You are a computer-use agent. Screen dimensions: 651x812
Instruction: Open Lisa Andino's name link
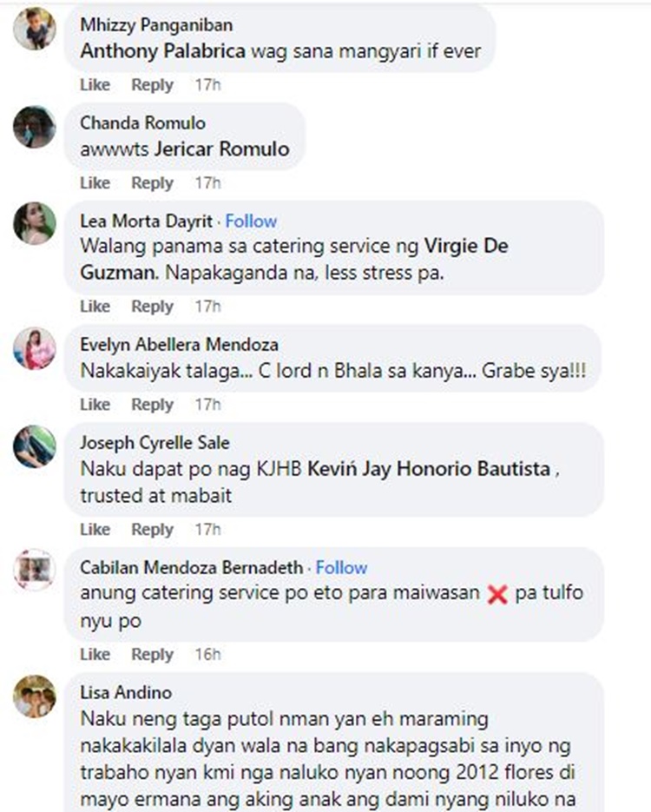pyautogui.click(x=126, y=692)
